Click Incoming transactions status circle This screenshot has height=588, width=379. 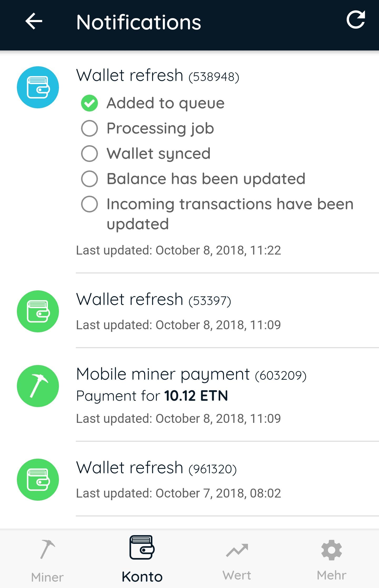pyautogui.click(x=89, y=204)
